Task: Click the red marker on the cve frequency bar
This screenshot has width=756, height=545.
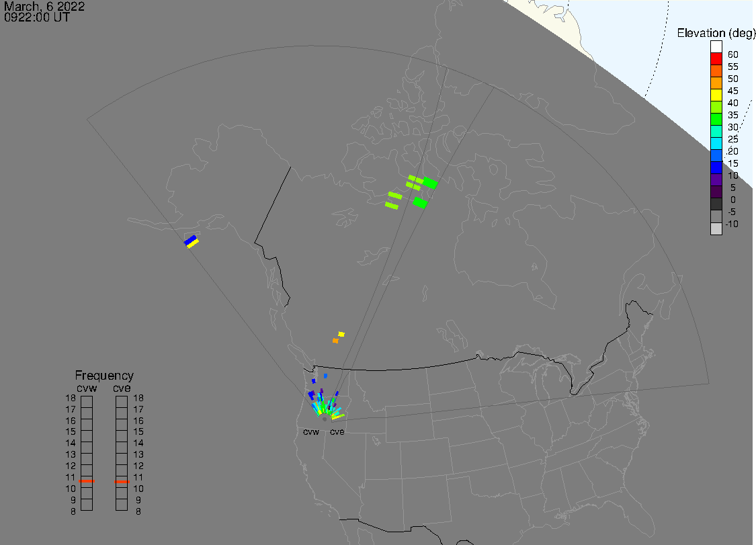Action: [122, 481]
